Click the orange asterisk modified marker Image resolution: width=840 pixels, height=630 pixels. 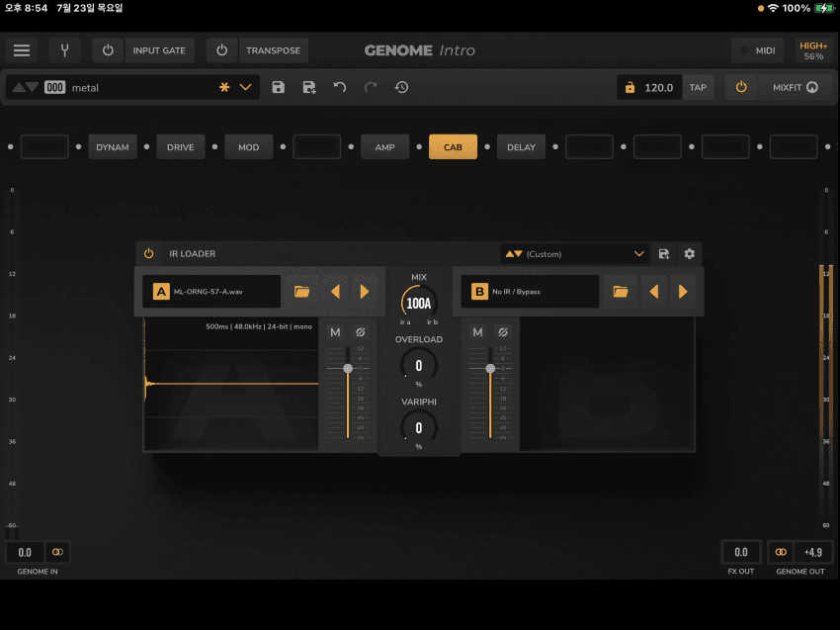pos(224,87)
